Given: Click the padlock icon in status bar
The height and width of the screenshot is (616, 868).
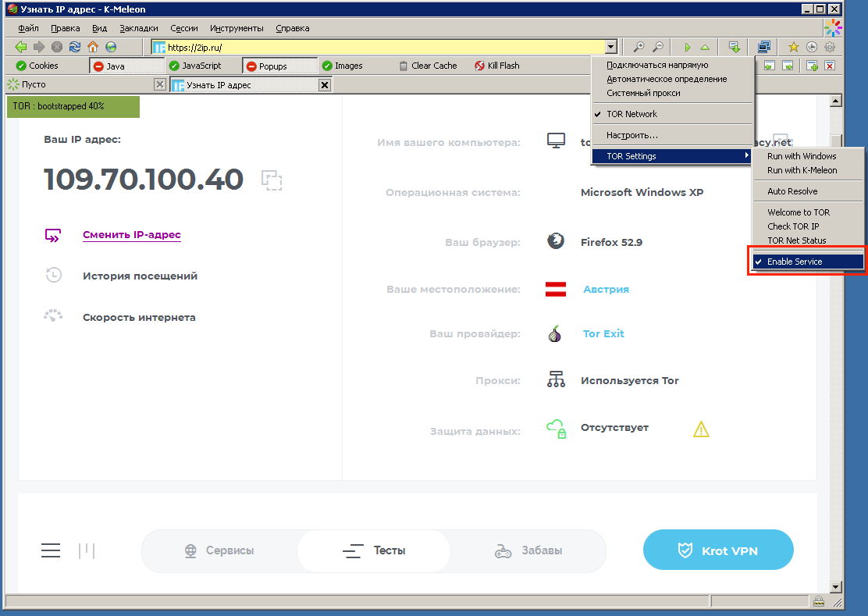Looking at the screenshot, I should (819, 602).
